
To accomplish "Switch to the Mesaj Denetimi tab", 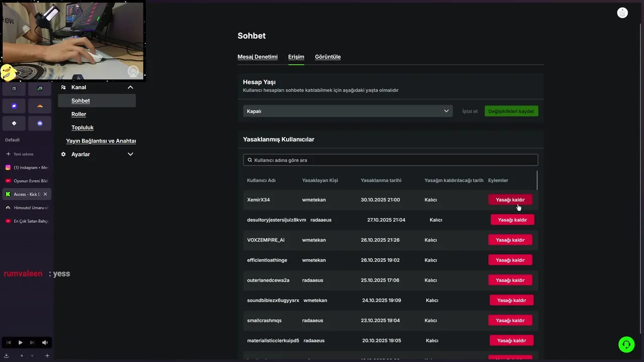I will pyautogui.click(x=257, y=57).
